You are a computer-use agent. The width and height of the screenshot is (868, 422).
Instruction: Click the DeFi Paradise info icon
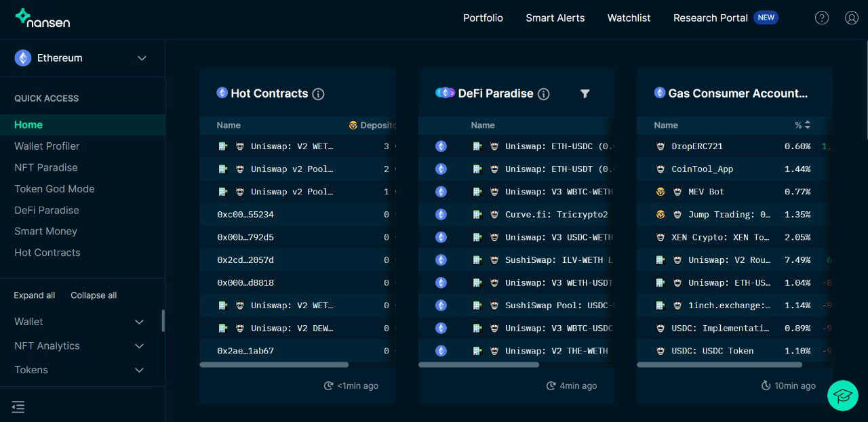[543, 94]
